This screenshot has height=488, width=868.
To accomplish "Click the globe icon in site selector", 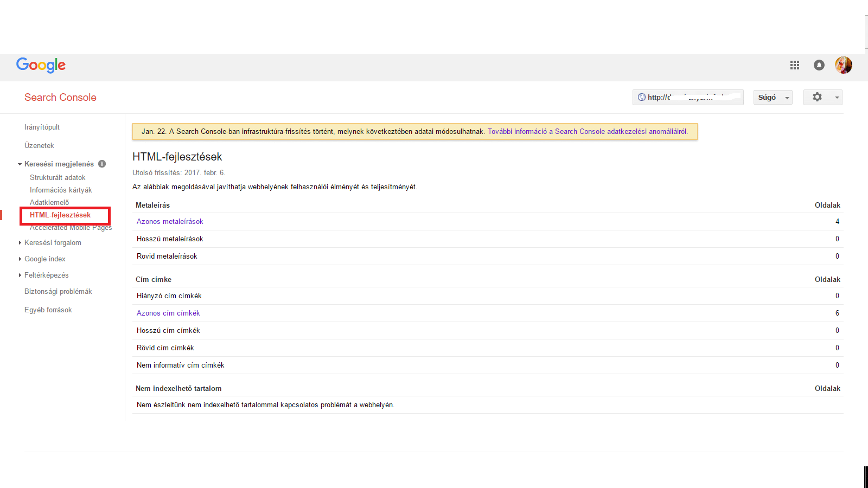I will (x=642, y=98).
